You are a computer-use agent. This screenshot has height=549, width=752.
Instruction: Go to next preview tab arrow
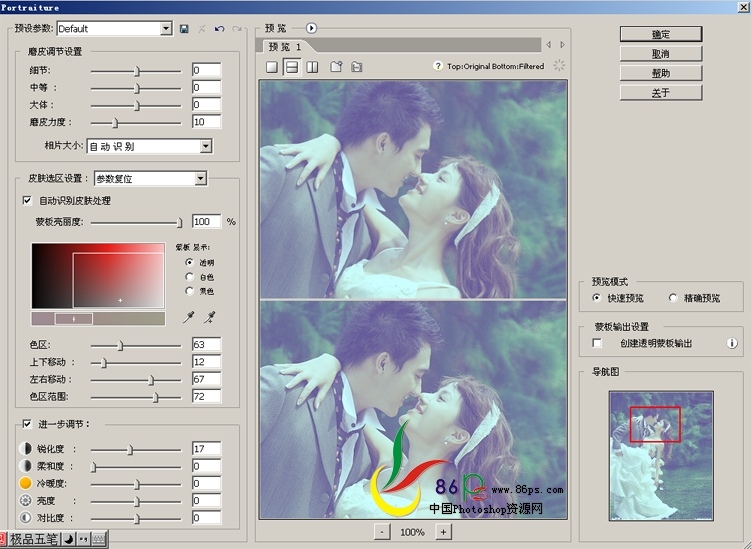(563, 45)
